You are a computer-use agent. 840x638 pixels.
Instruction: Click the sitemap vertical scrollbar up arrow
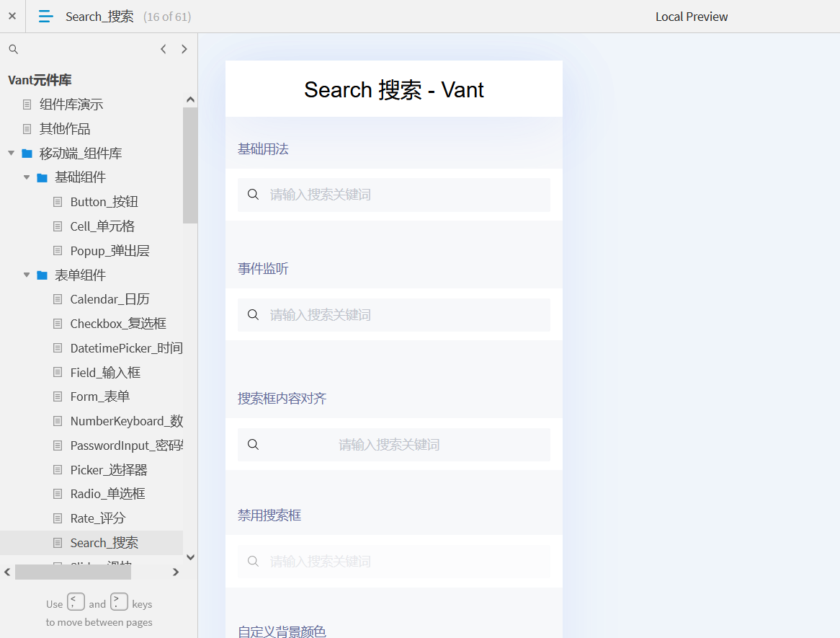190,99
